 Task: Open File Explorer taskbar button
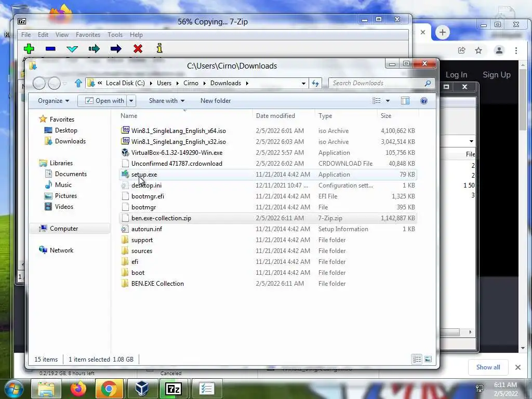click(x=46, y=389)
